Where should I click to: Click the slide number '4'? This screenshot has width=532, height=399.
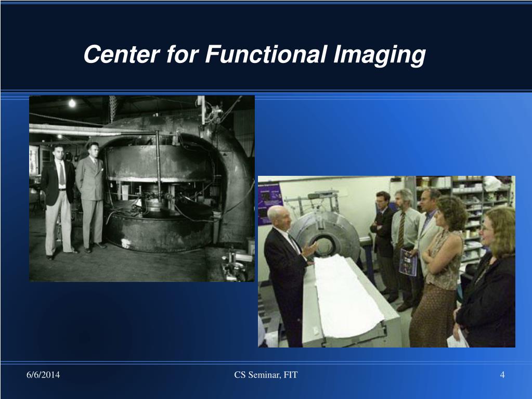pyautogui.click(x=502, y=375)
